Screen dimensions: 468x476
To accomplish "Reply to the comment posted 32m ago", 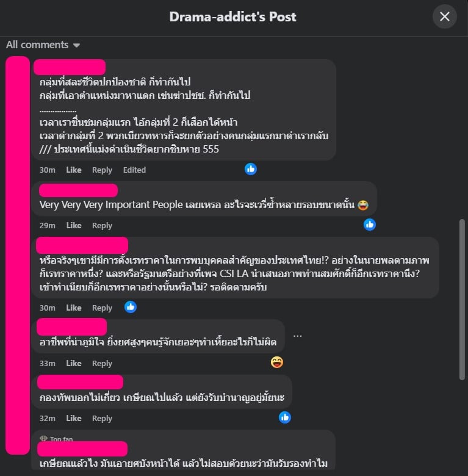I will [x=102, y=418].
